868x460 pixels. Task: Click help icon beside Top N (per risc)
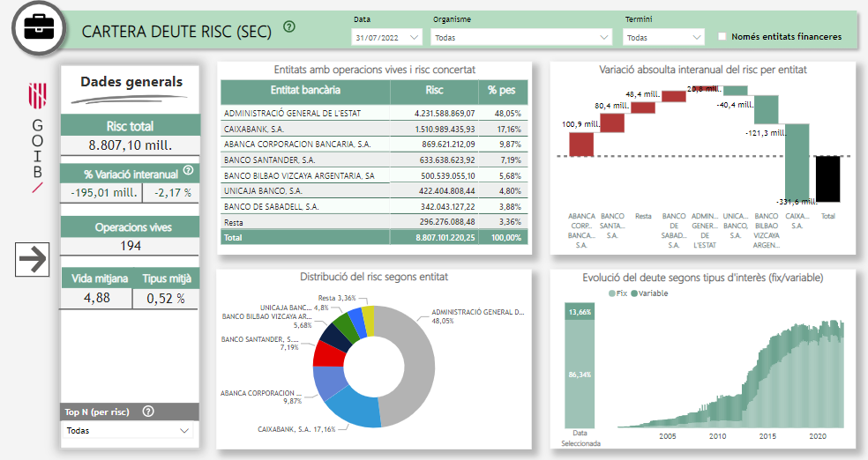(148, 412)
